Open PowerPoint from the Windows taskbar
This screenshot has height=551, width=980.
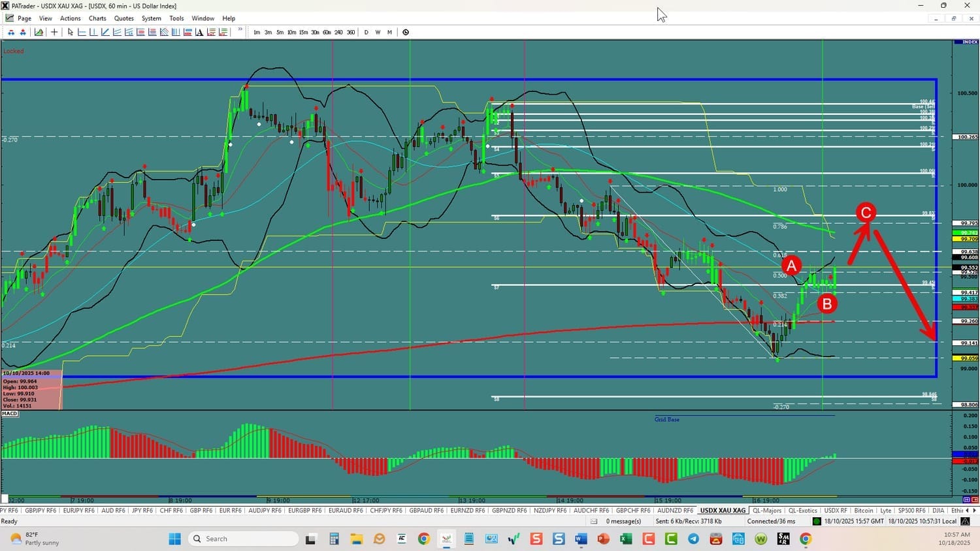tap(603, 539)
